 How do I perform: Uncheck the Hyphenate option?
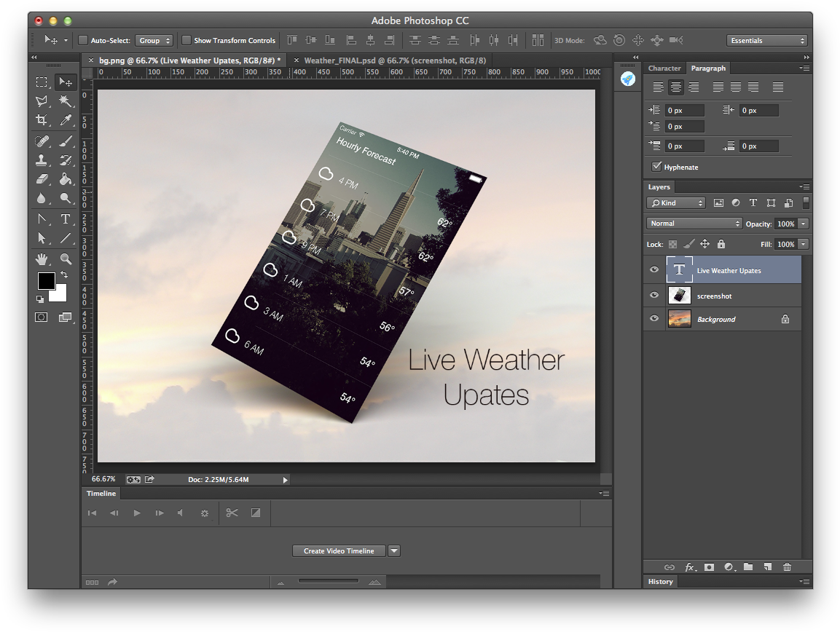pos(656,167)
